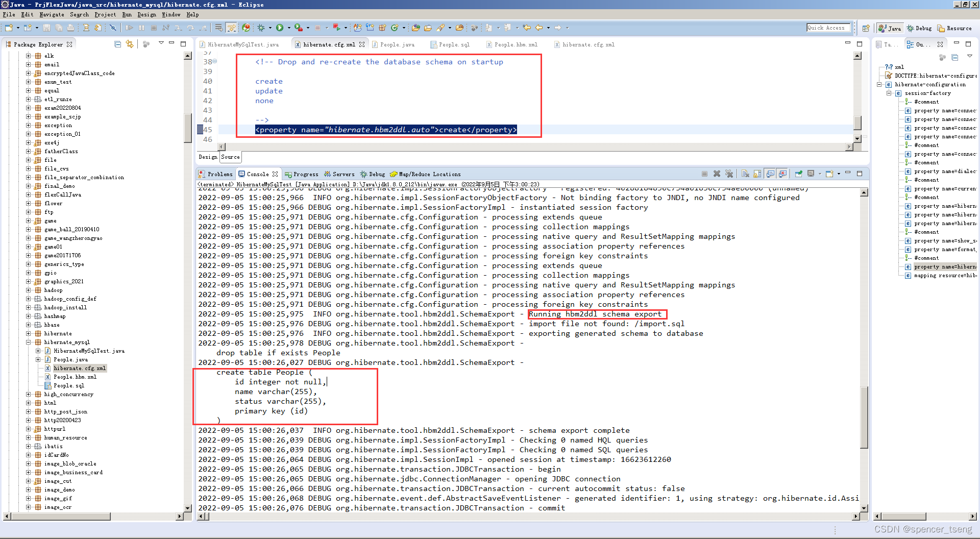Toggle Show Console When Standard Out Changes
980x539 pixels.
click(769, 174)
